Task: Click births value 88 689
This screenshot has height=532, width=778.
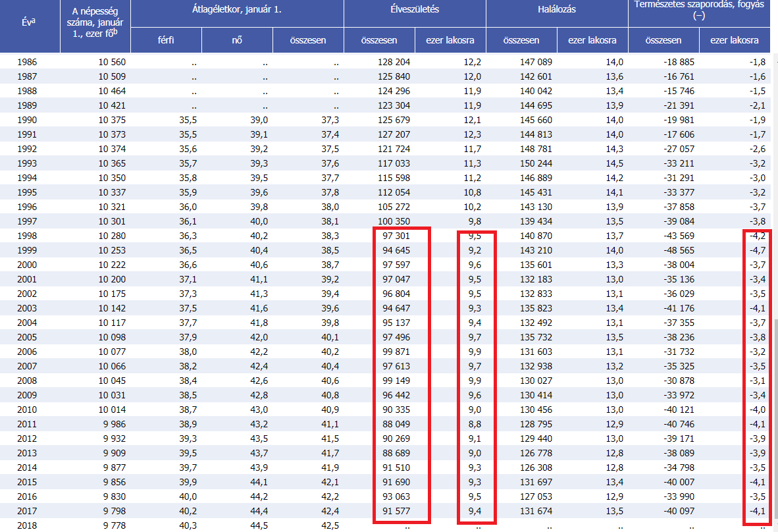Action: tap(396, 453)
